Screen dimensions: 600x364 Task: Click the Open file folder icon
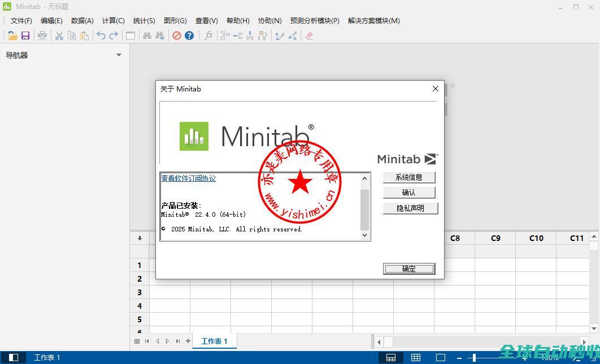pyautogui.click(x=12, y=36)
